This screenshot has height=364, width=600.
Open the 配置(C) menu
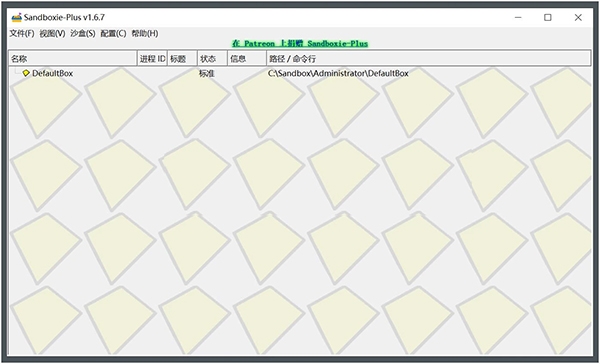tap(113, 34)
